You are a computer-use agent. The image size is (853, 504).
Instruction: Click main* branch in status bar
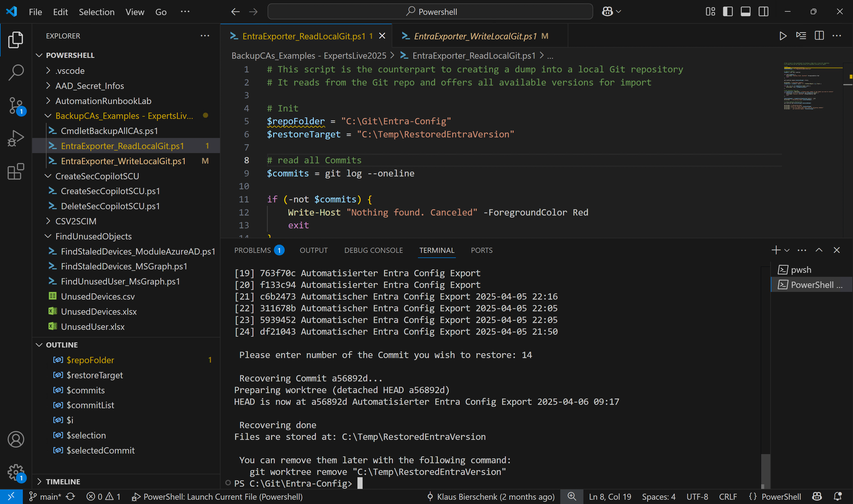click(45, 497)
